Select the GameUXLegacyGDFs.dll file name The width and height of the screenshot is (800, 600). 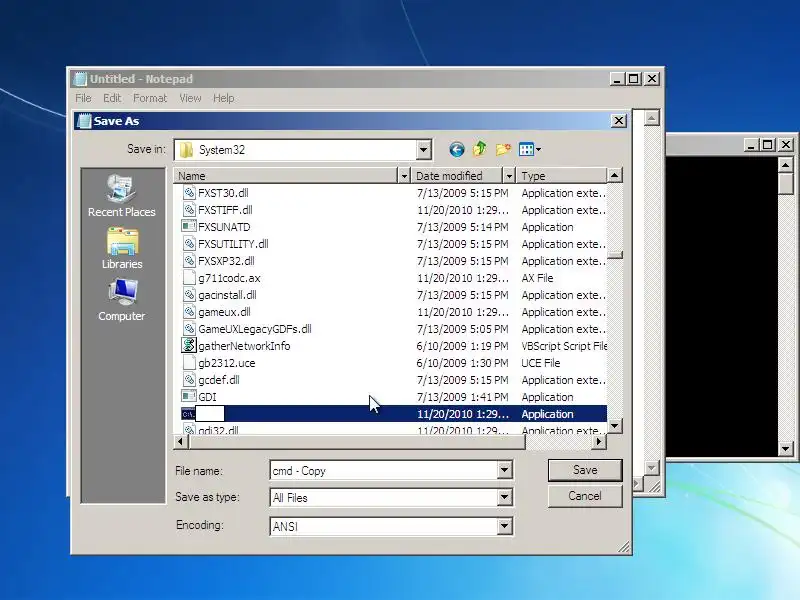coord(255,329)
